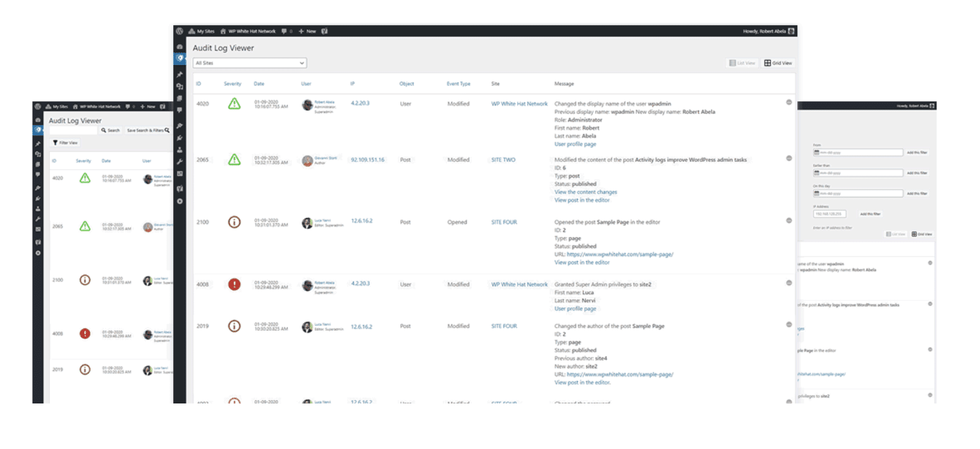Click into the IP Address filter input field
This screenshot has height=449, width=980.
pos(830,214)
